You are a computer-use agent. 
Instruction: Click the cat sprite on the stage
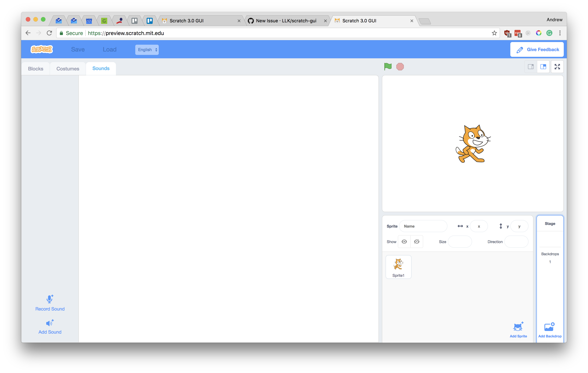(x=473, y=144)
